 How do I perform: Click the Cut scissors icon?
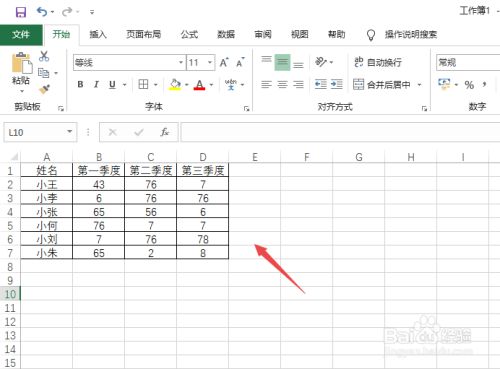click(44, 56)
